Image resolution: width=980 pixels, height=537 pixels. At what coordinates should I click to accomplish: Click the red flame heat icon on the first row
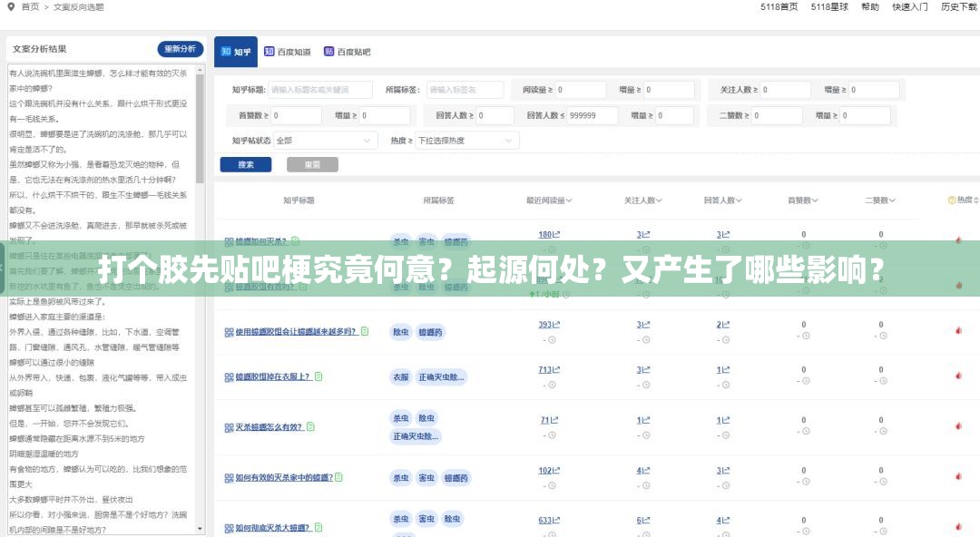click(x=958, y=239)
